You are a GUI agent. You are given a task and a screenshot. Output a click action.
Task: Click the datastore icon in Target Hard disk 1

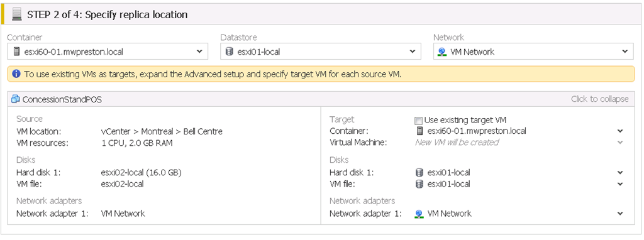[x=419, y=172]
